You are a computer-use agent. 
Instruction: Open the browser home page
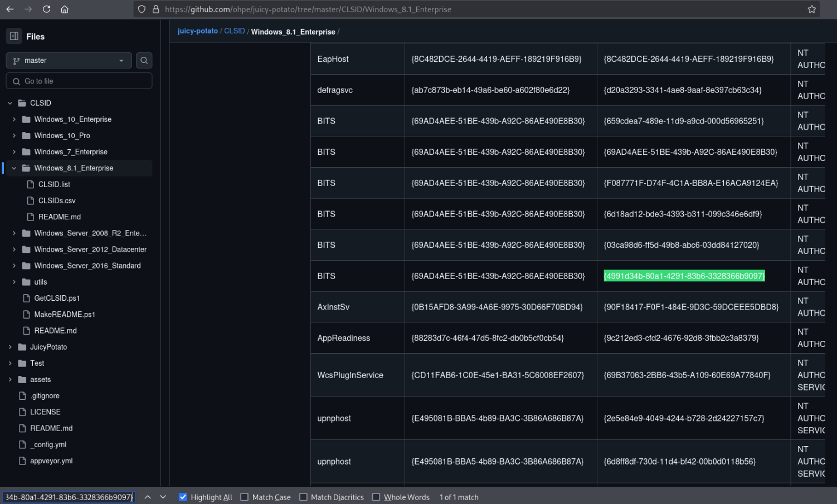(x=65, y=9)
